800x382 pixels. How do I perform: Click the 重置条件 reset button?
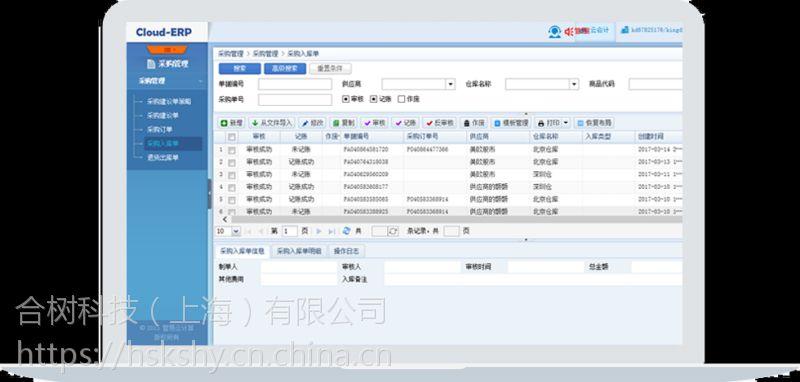[x=330, y=69]
